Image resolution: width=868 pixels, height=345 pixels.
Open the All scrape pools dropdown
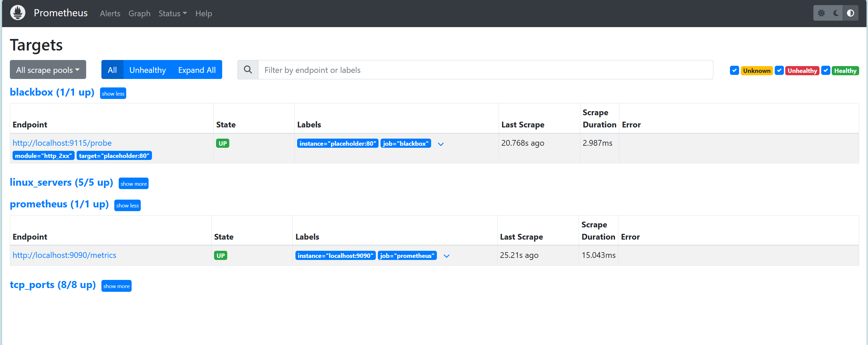coord(48,70)
